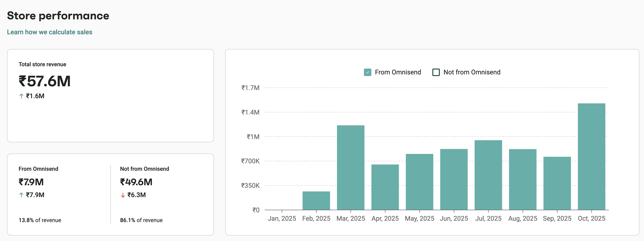Click the ₹49.6M Not from Omnisend value
This screenshot has width=644, height=241.
tap(136, 182)
